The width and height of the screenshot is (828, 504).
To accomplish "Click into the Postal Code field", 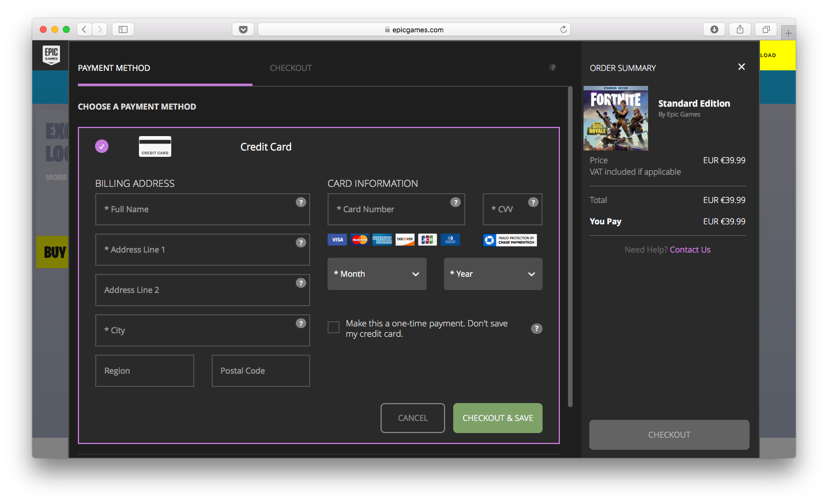I will point(261,371).
